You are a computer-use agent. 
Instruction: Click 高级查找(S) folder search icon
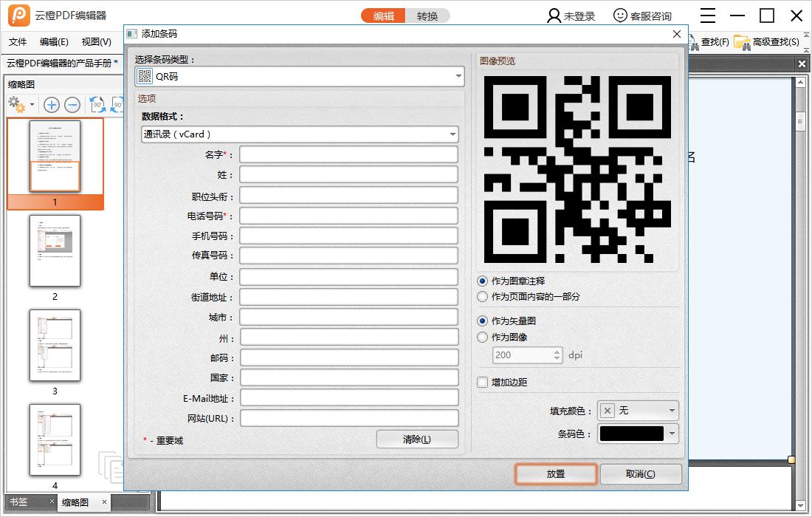click(743, 43)
